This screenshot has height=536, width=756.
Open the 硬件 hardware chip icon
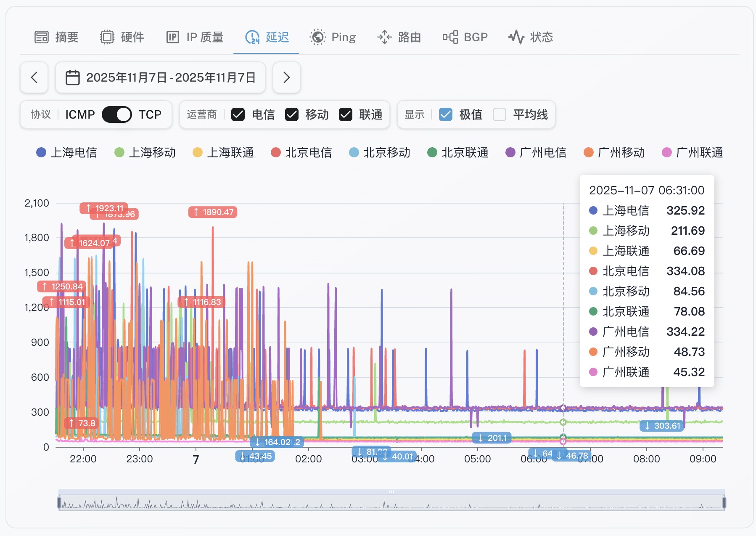point(107,37)
